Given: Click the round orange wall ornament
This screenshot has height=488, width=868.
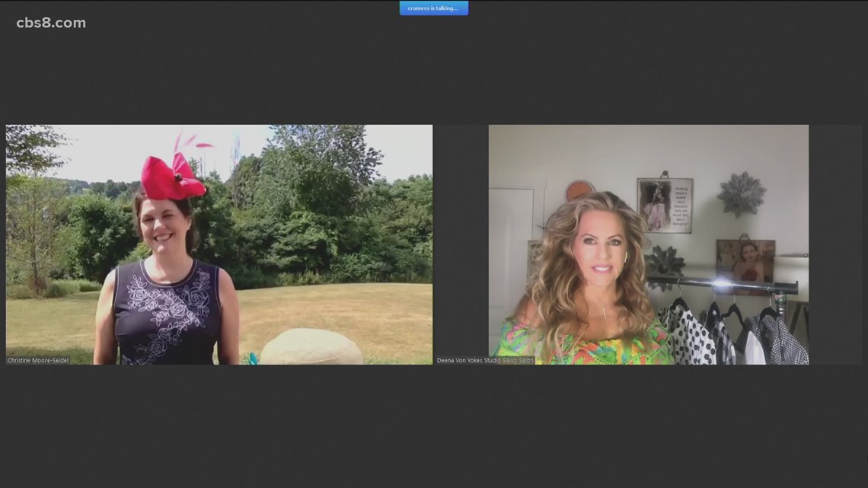Looking at the screenshot, I should (579, 191).
